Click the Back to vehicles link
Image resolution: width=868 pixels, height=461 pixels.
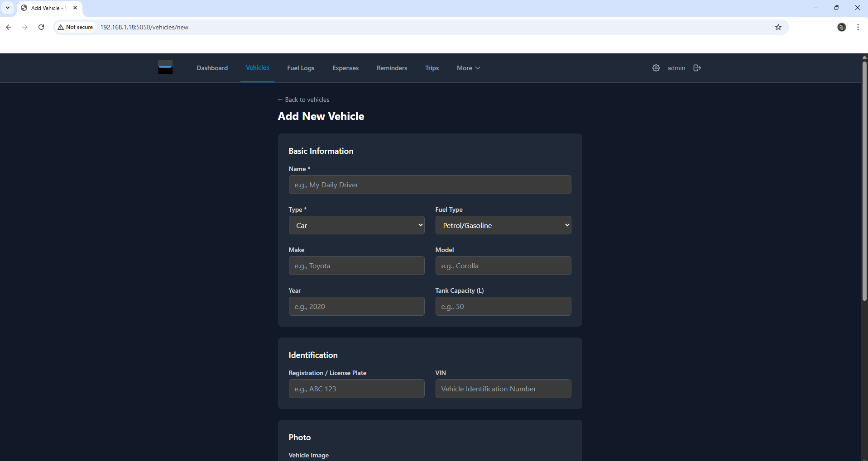(303, 100)
